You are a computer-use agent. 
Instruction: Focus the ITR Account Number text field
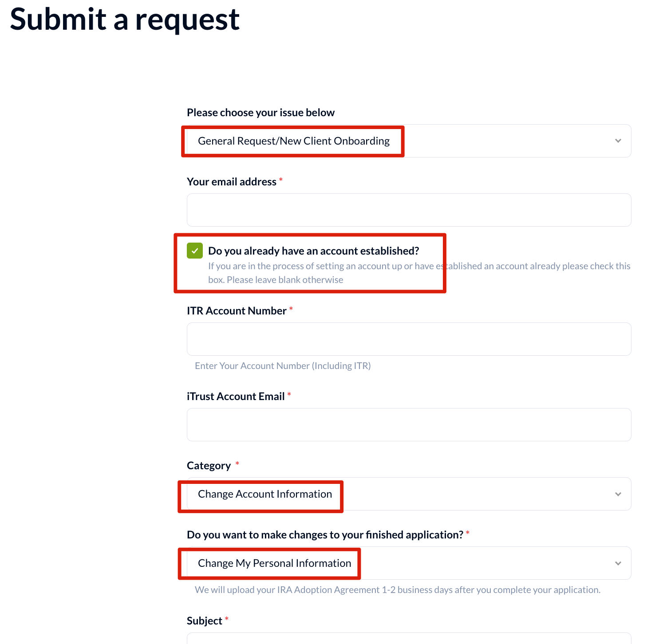408,339
